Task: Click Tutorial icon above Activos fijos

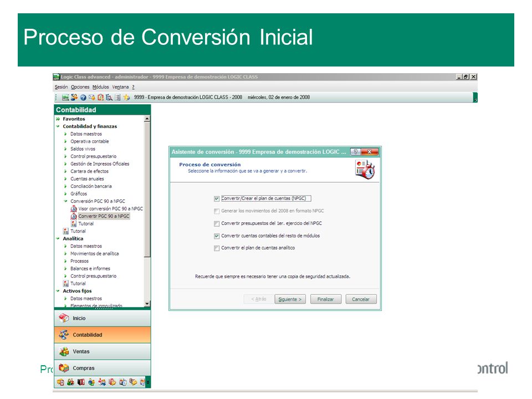Action: coord(66,283)
